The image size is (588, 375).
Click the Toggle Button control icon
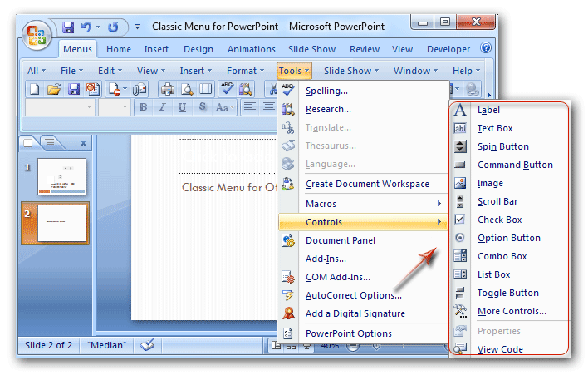[460, 293]
